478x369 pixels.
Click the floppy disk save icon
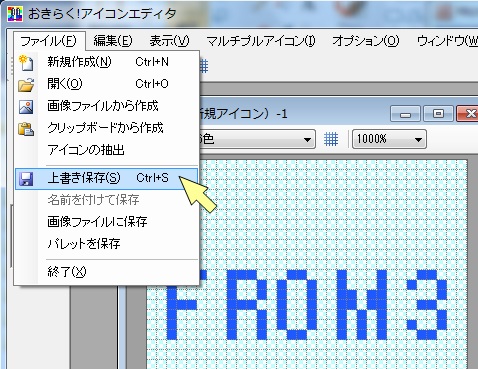26,179
